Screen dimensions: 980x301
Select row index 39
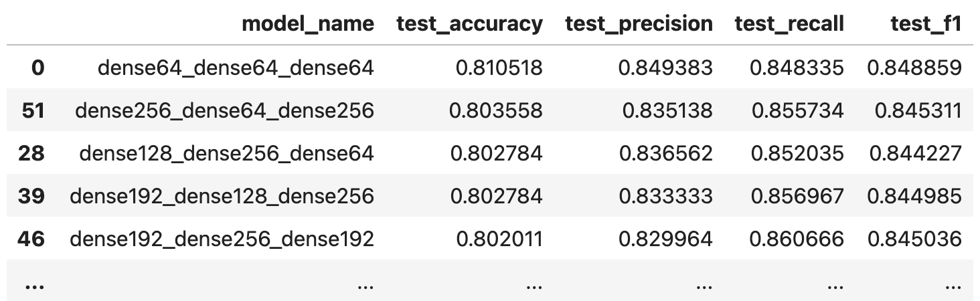(x=32, y=196)
